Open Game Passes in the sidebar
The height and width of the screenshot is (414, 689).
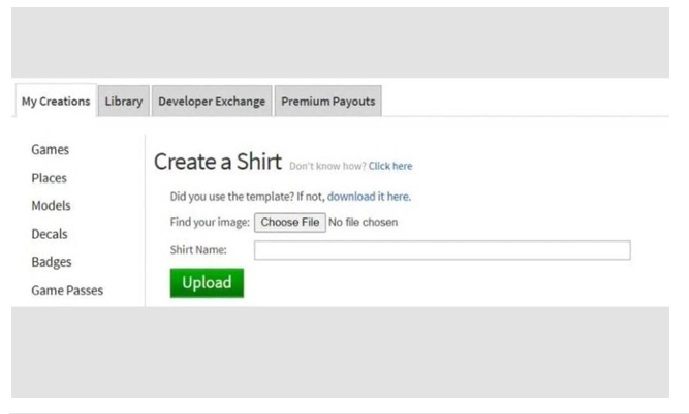point(67,290)
